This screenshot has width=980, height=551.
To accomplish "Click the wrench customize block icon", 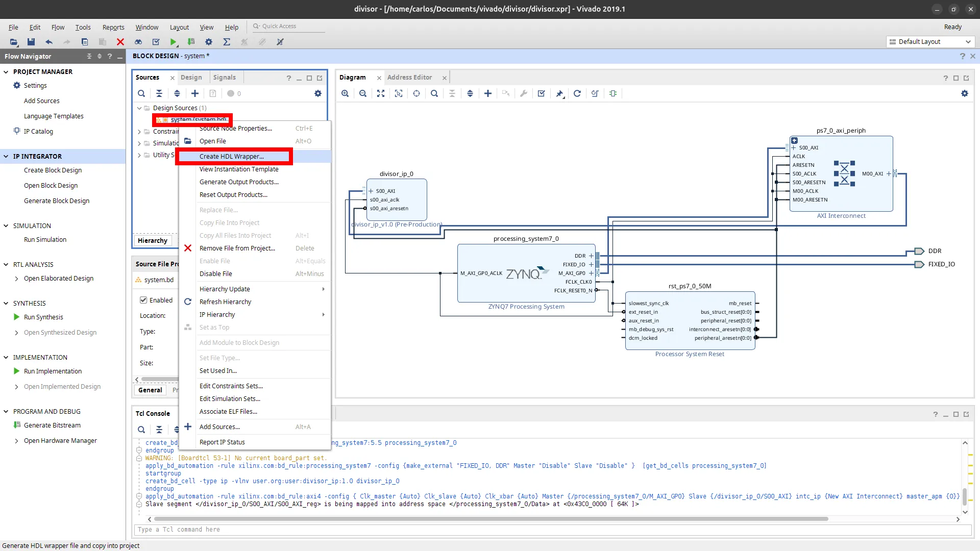I will tap(524, 93).
